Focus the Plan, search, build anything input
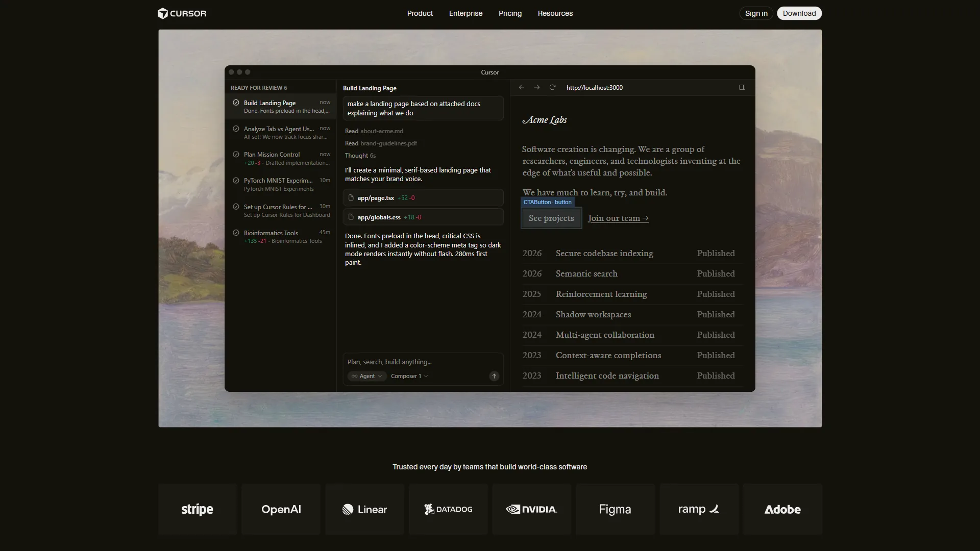This screenshot has height=551, width=980. (x=423, y=362)
